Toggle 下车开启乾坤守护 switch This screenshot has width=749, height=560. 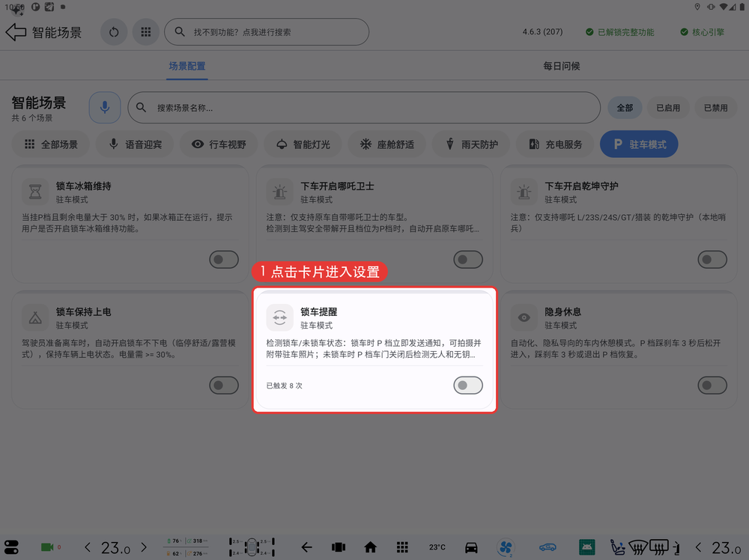712,259
